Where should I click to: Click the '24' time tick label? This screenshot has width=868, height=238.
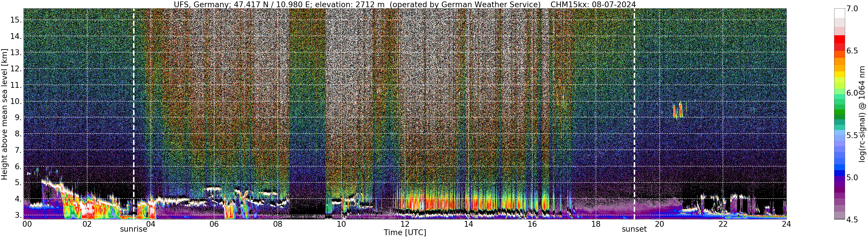click(x=786, y=224)
